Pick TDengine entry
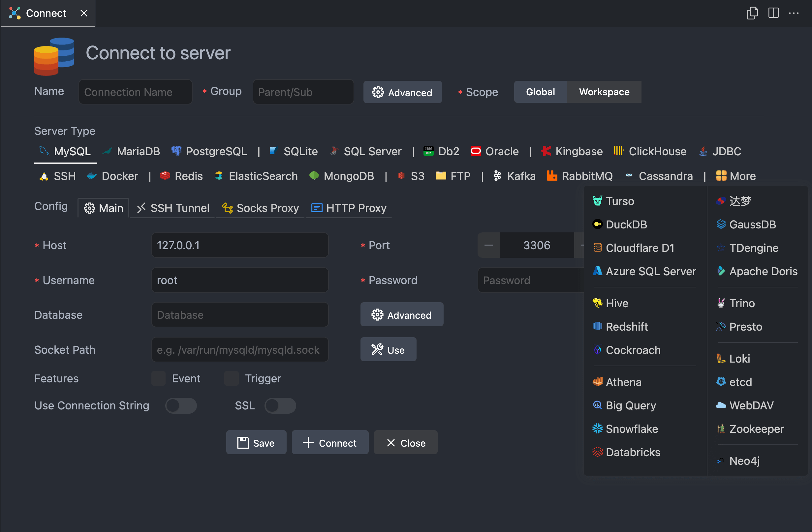The height and width of the screenshot is (532, 812). click(747, 248)
